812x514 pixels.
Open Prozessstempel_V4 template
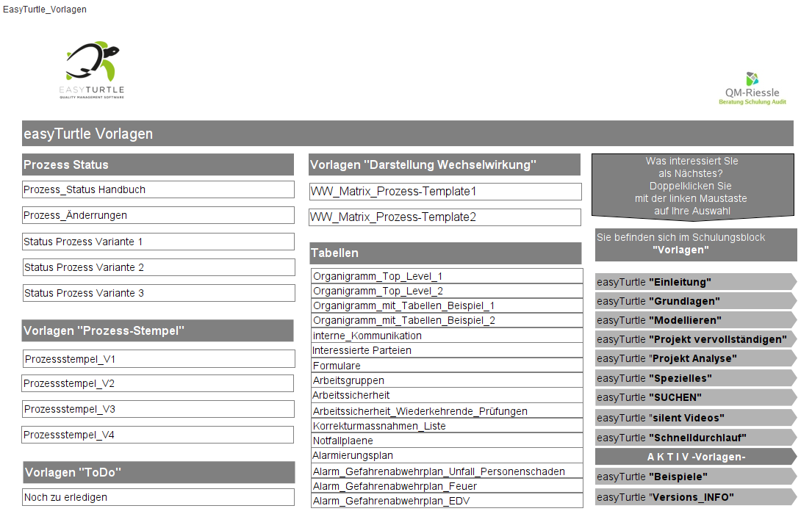(x=157, y=435)
